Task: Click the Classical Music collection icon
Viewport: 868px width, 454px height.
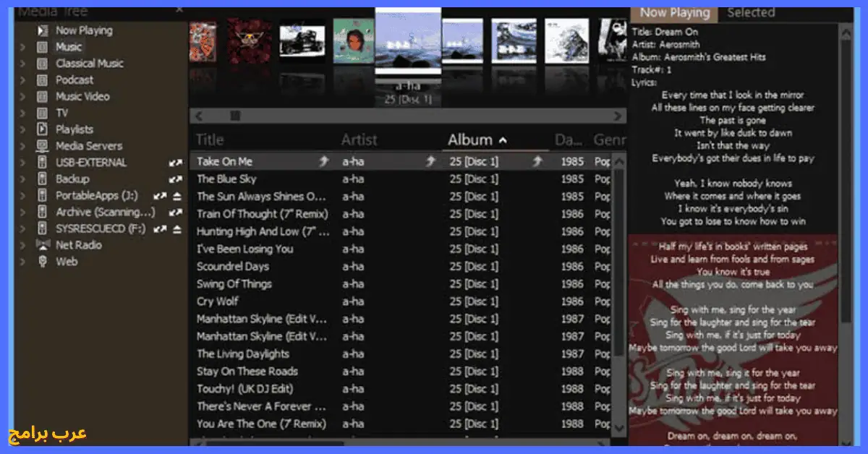Action: (43, 64)
